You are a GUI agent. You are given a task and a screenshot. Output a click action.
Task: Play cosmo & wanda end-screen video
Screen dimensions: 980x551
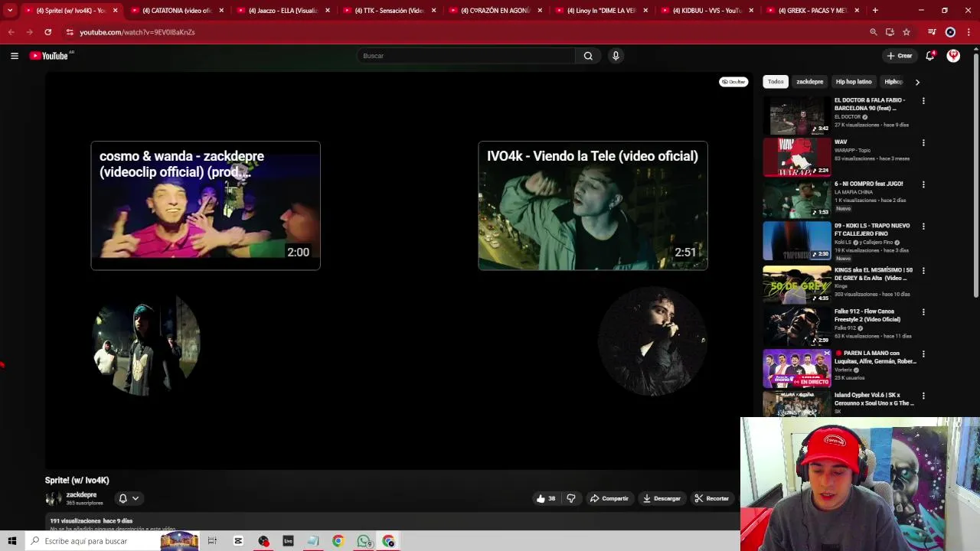coord(205,206)
